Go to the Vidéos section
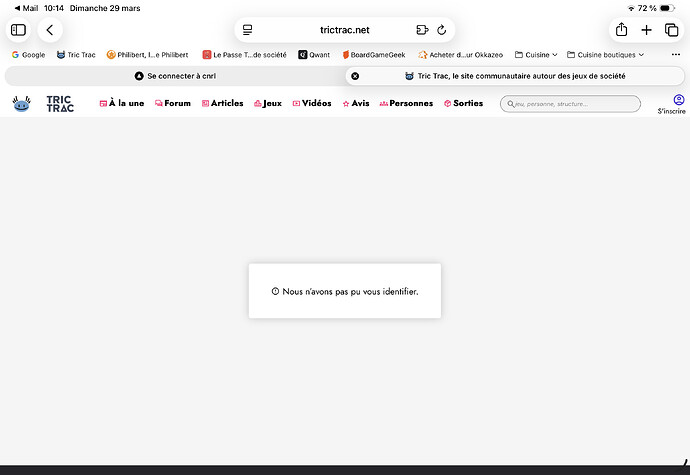Screen dimensions: 690x475 pyautogui.click(x=311, y=103)
